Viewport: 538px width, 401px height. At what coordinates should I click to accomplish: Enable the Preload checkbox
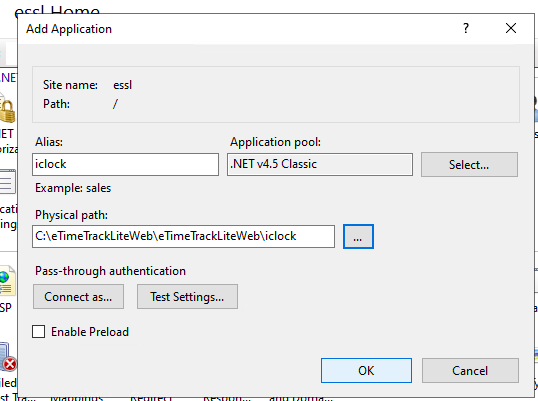(38, 332)
